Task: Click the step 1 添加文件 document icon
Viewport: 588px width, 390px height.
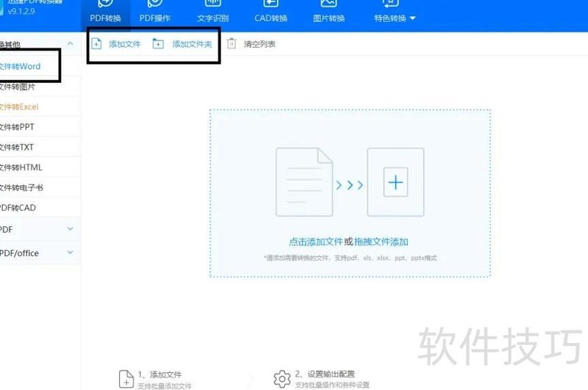Action: tap(126, 379)
